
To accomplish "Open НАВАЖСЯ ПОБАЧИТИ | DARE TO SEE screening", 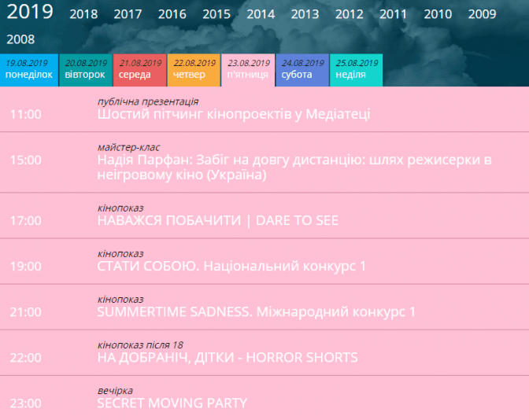I will 217,220.
